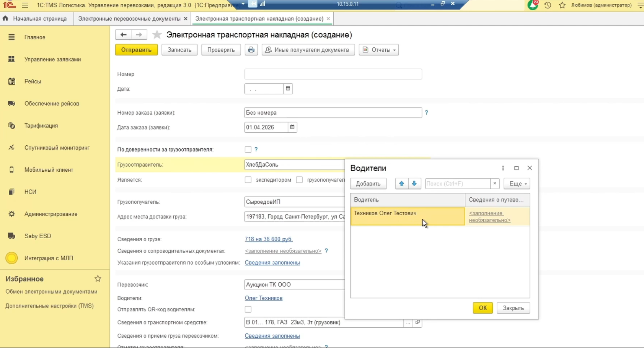Open the history icon in title bar

(x=548, y=5)
